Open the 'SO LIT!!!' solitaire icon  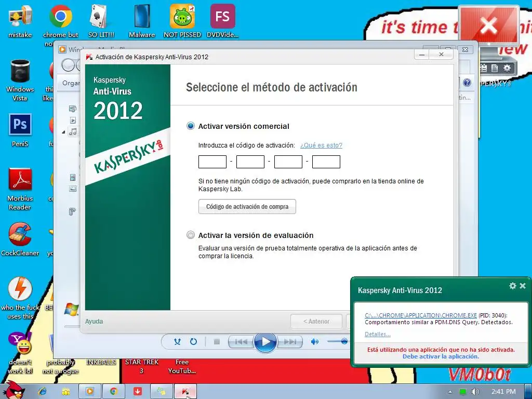[101, 21]
